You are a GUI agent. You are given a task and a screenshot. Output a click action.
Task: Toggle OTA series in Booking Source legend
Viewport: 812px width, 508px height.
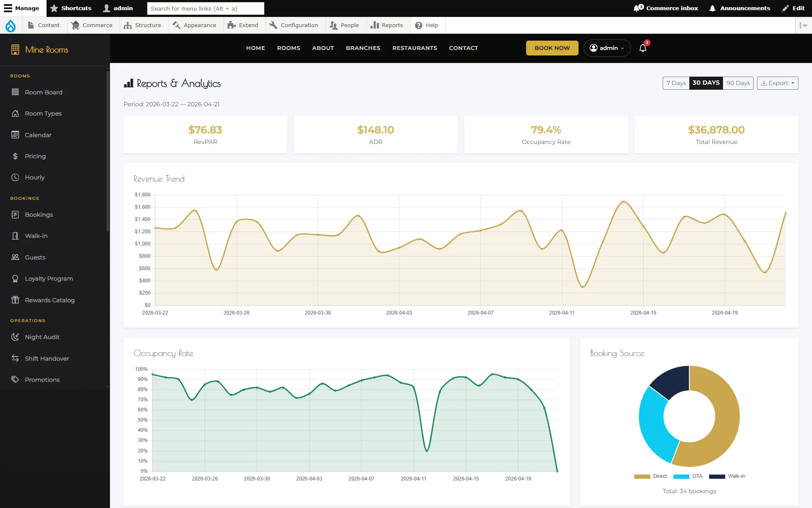688,476
